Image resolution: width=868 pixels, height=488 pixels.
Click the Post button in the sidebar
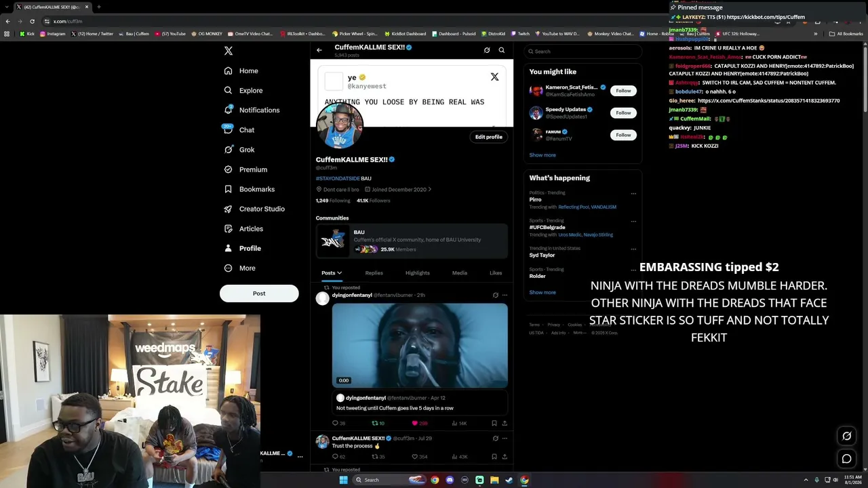click(x=259, y=293)
